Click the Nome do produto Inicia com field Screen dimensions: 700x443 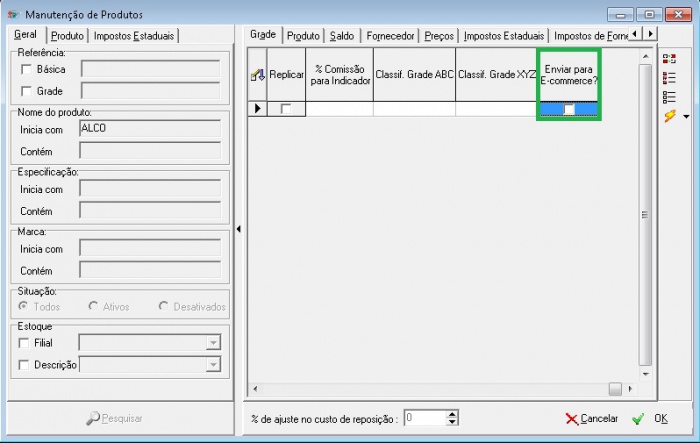click(x=149, y=129)
